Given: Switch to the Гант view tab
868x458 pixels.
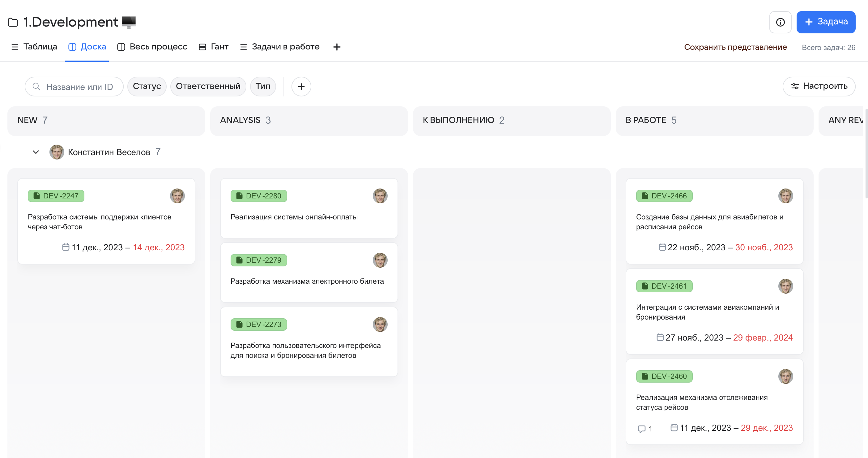Looking at the screenshot, I should pyautogui.click(x=214, y=47).
